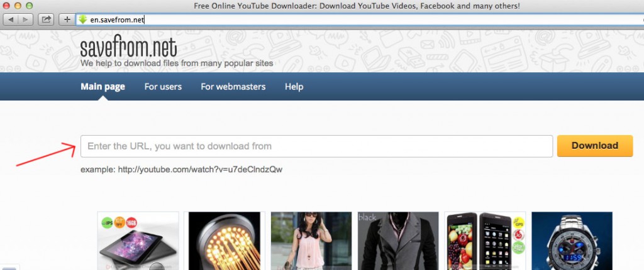Open the Help tab
644x270 pixels.
click(x=294, y=87)
